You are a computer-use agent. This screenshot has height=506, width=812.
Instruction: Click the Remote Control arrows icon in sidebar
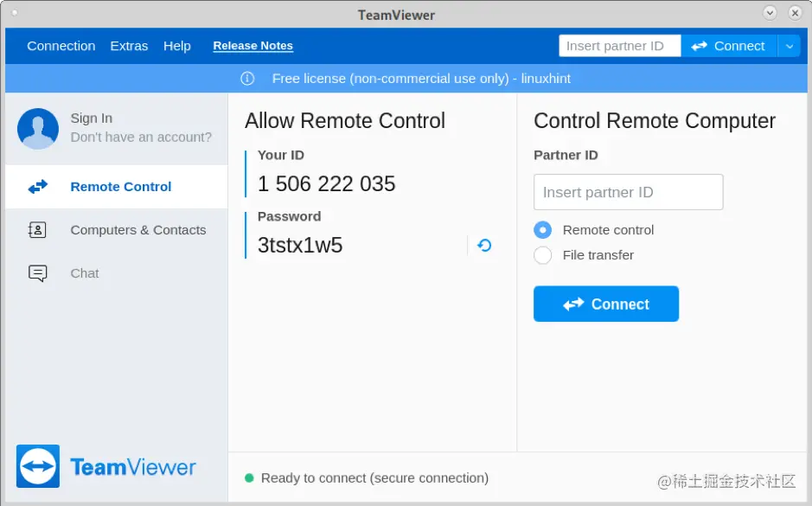pos(38,187)
